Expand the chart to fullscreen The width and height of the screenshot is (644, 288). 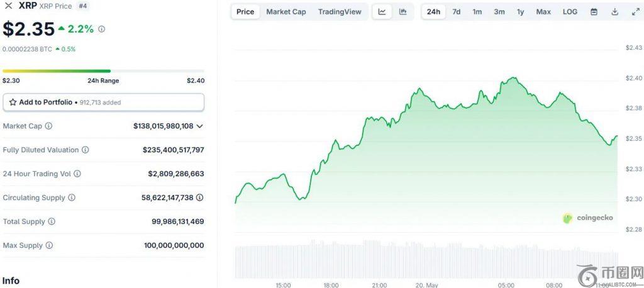point(635,12)
